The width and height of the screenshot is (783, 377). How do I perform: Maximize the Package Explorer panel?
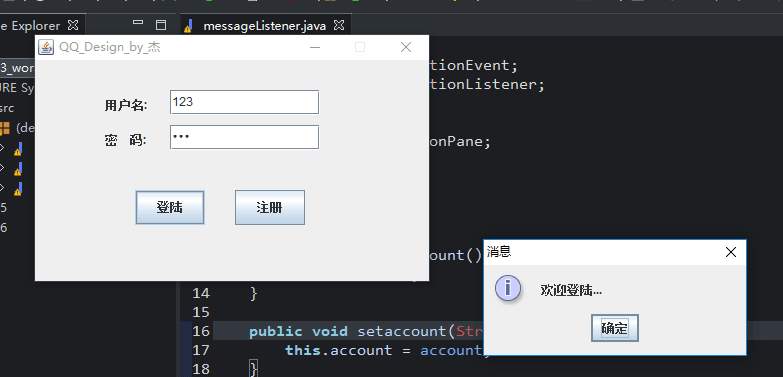[x=161, y=25]
